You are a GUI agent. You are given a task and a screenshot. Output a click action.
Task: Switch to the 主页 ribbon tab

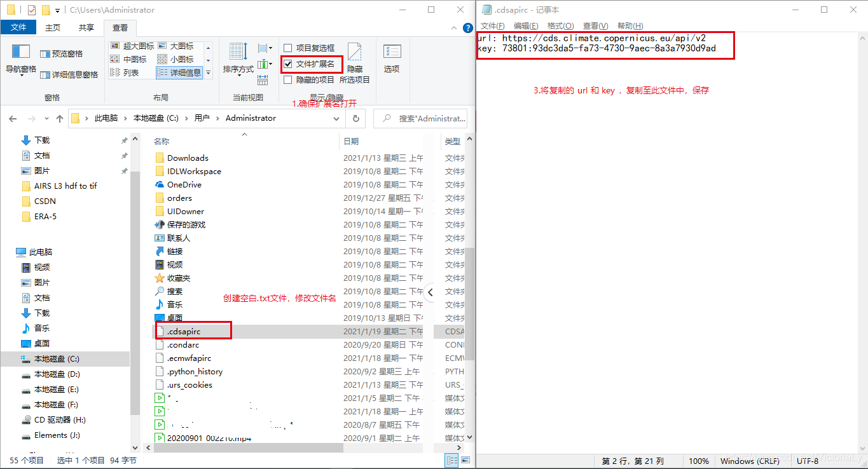(52, 27)
